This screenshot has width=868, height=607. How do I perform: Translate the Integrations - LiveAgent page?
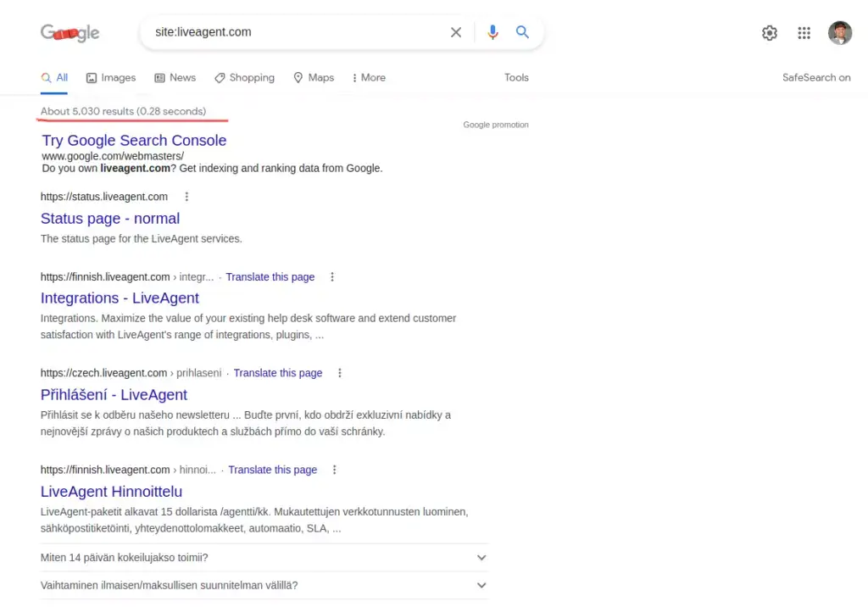click(x=270, y=276)
